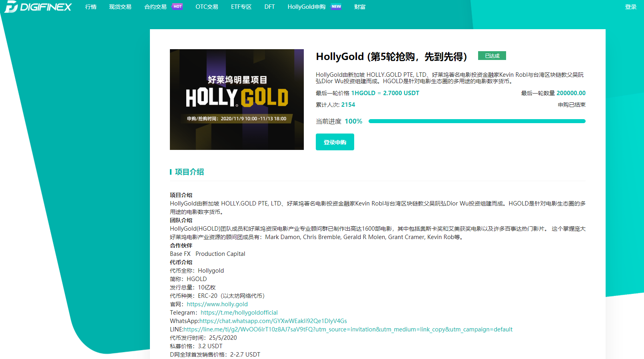Click the D网全球首发销售价格 2-2.7 USDT line
The image size is (644, 359).
215,355
